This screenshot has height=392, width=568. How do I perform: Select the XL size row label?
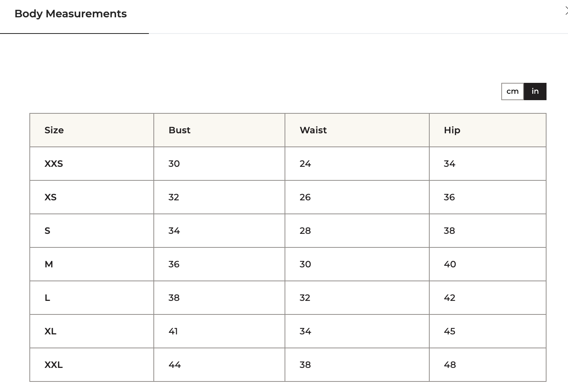point(51,331)
